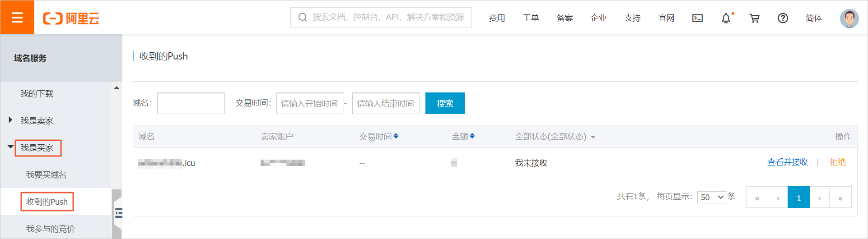The width and height of the screenshot is (868, 239).
Task: Click the 域名 input field
Action: [x=191, y=103]
